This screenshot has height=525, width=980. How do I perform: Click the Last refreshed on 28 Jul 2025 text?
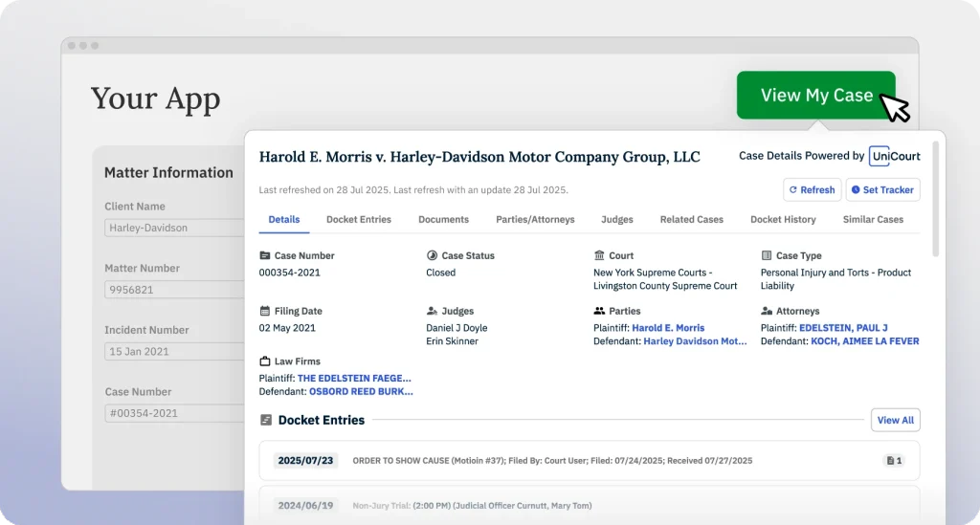pos(413,189)
